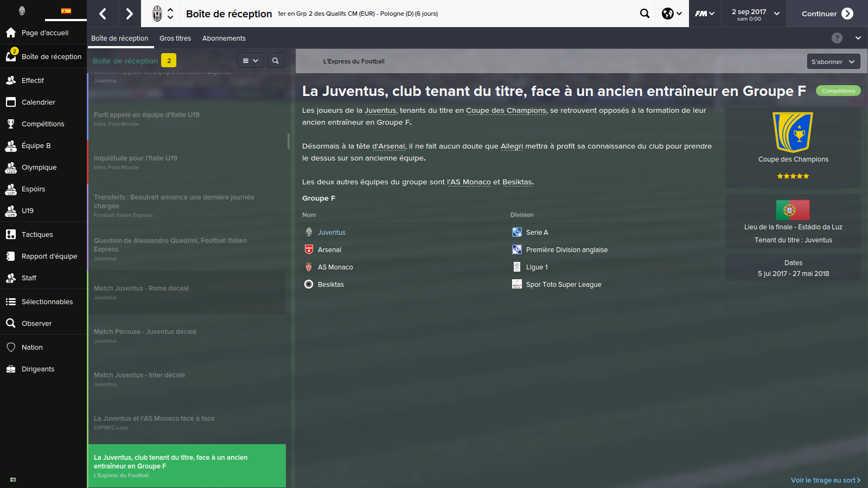Viewport: 868px width, 488px height.
Task: Open the inbox list filter dropdown
Action: (250, 61)
